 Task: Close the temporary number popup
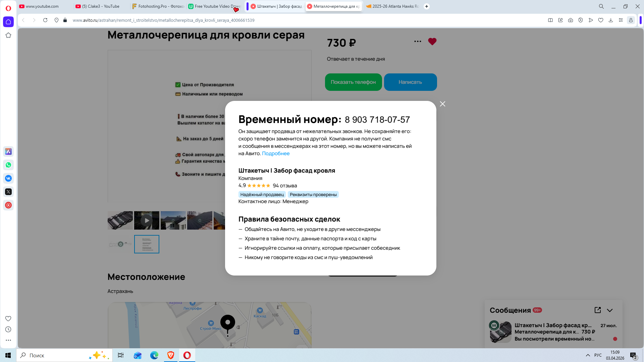[x=442, y=104]
